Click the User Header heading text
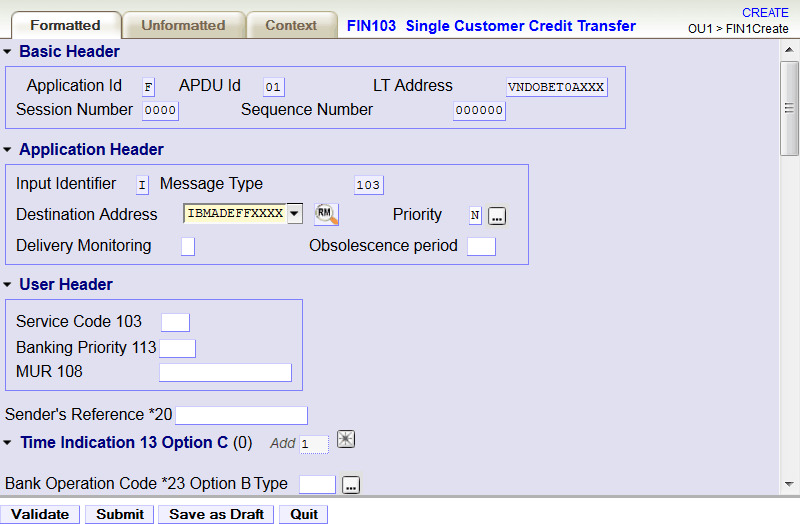800x524 pixels. coord(66,285)
